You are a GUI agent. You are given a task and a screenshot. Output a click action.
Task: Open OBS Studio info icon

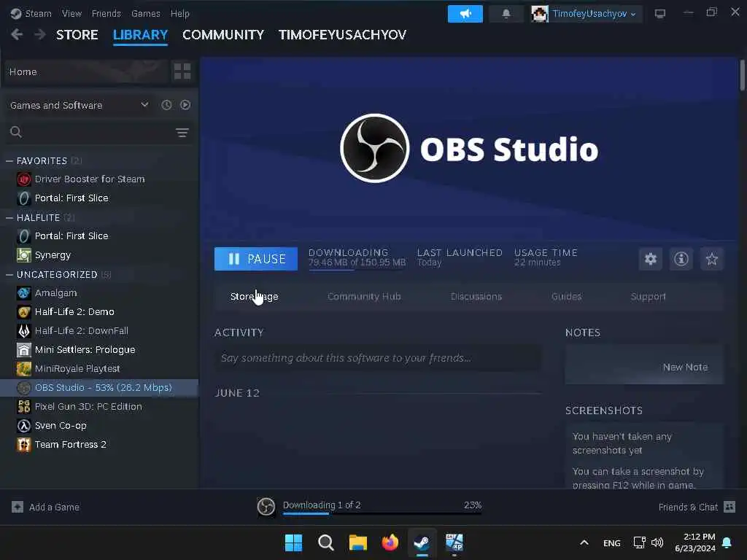coord(681,259)
